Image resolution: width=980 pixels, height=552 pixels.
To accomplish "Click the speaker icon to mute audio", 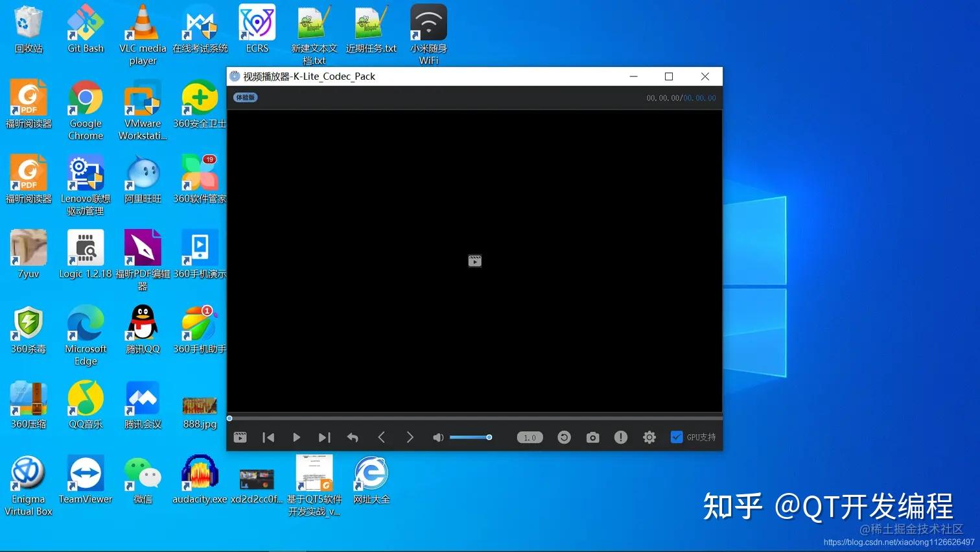I will click(x=438, y=437).
